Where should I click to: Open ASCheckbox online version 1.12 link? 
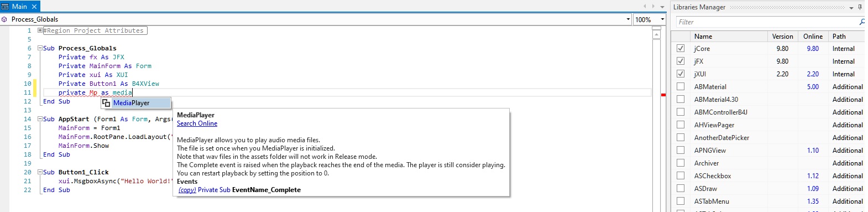[x=813, y=176]
